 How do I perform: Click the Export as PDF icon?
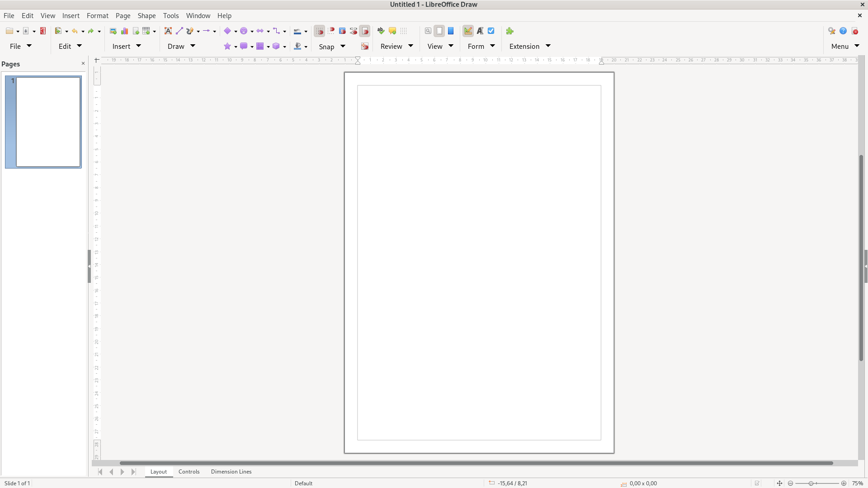coord(43,31)
